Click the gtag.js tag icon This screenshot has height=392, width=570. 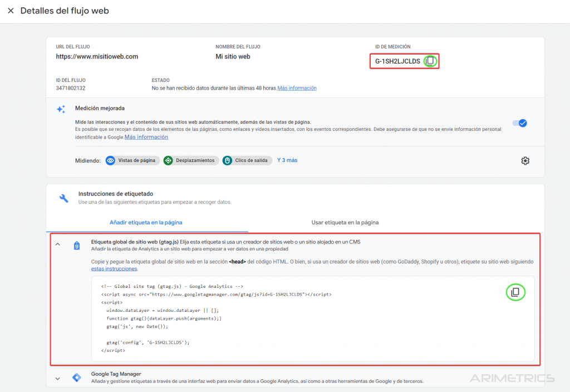tap(77, 246)
